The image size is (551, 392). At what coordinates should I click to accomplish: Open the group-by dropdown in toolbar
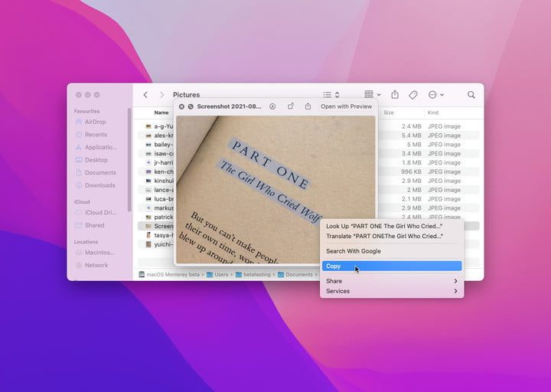click(371, 95)
